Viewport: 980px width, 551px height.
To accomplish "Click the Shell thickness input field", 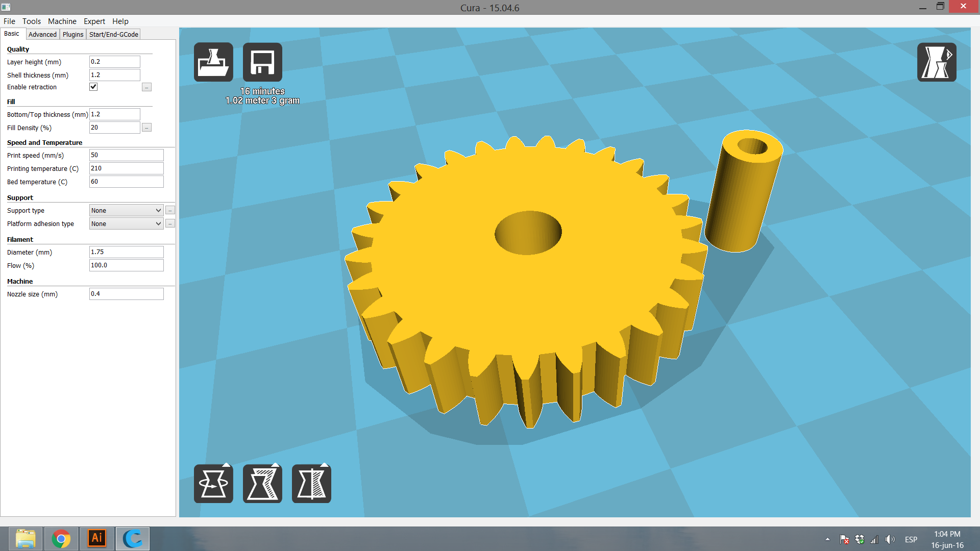I will tap(115, 75).
